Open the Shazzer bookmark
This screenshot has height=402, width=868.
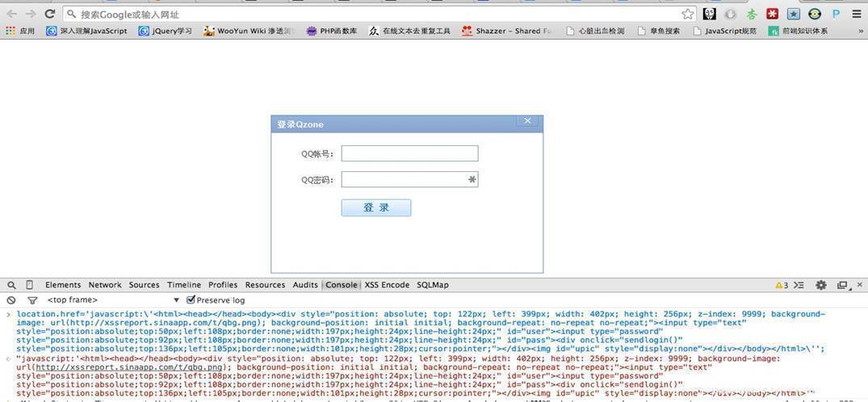pyautogui.click(x=506, y=31)
